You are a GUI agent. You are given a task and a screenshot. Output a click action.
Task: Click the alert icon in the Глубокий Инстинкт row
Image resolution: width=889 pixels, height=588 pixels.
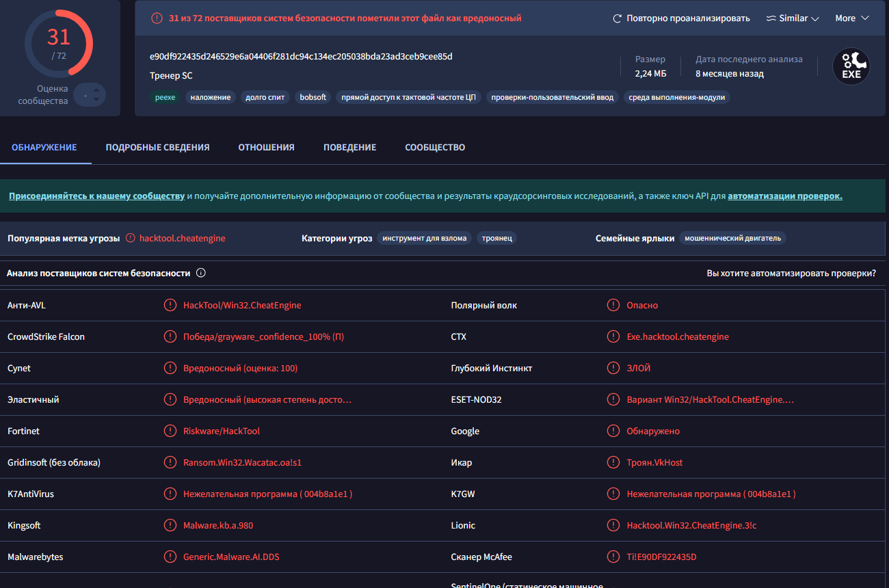point(613,368)
